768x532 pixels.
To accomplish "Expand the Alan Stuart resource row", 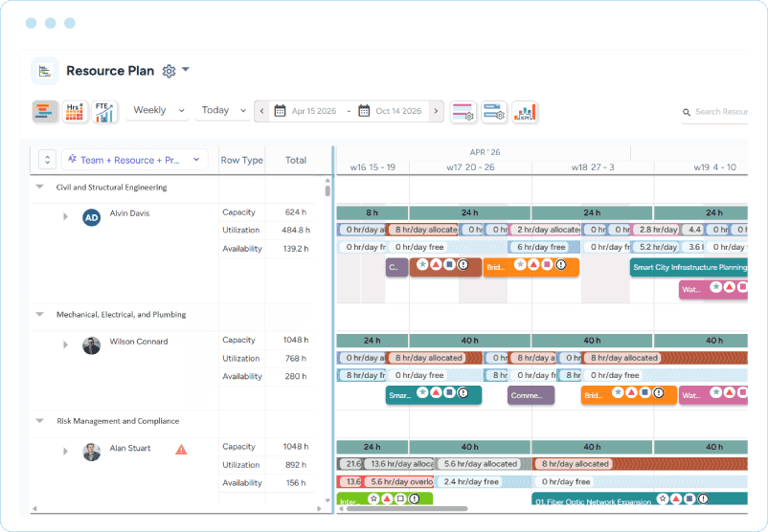I will (65, 452).
